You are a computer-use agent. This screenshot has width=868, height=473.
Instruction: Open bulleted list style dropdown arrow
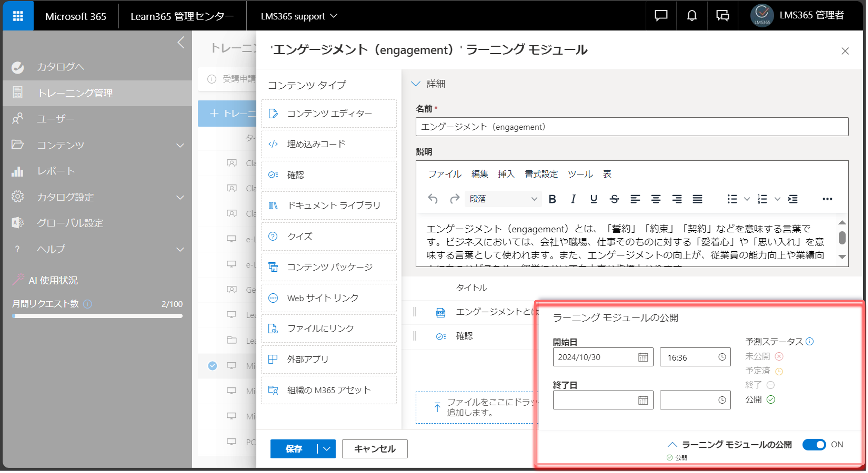747,199
